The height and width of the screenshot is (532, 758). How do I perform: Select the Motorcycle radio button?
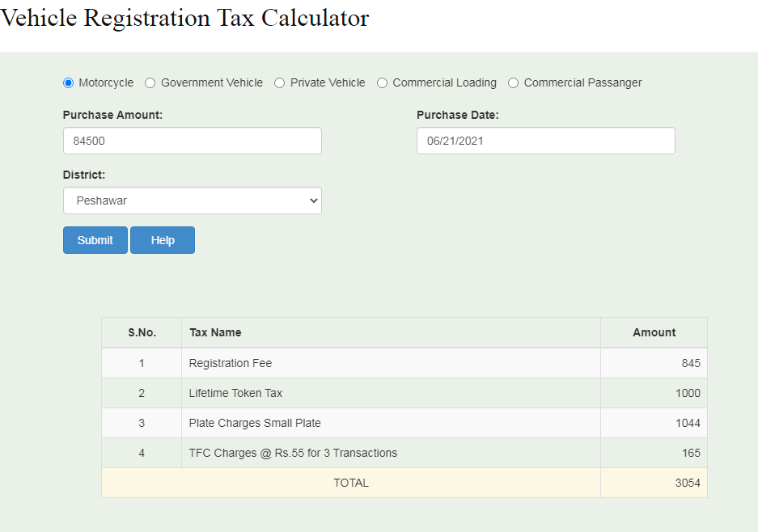[68, 82]
